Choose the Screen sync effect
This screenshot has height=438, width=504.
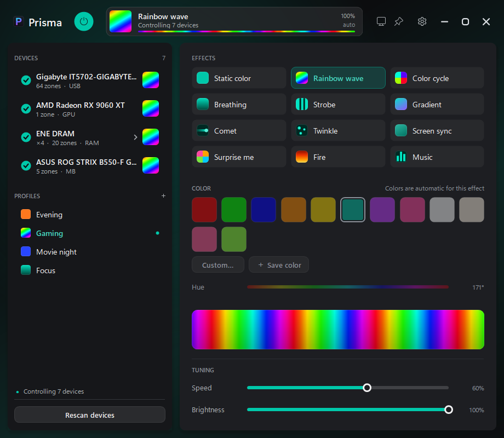point(437,131)
